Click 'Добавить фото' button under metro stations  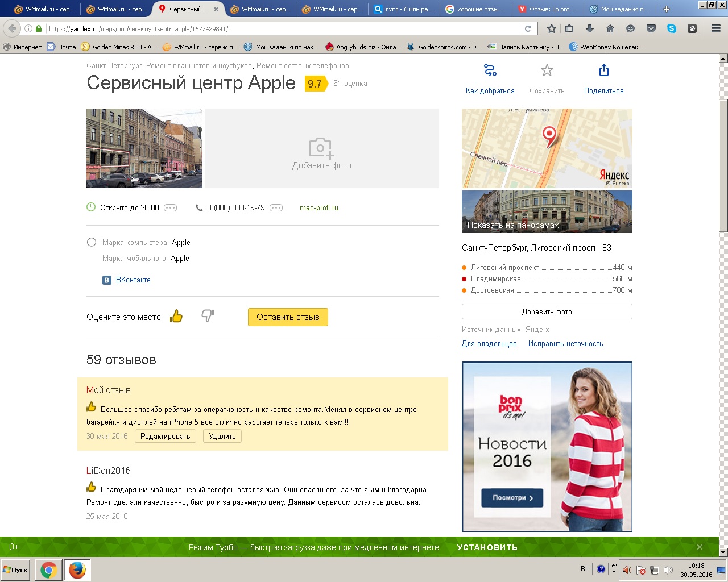pyautogui.click(x=547, y=311)
